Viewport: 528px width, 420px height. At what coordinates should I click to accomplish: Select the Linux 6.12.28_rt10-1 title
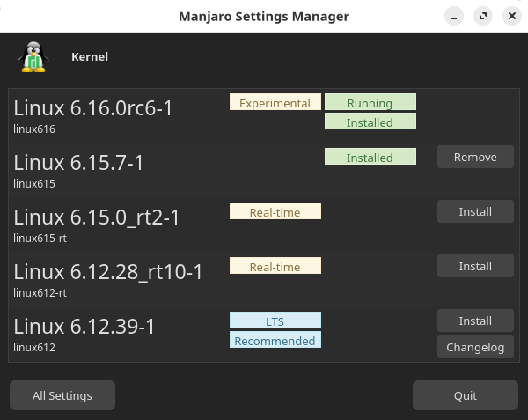[108, 272]
